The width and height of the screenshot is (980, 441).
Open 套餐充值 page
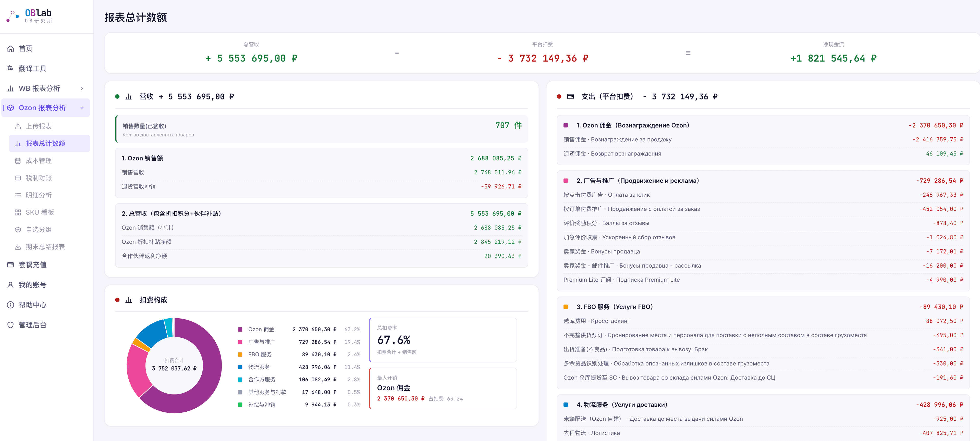46,264
